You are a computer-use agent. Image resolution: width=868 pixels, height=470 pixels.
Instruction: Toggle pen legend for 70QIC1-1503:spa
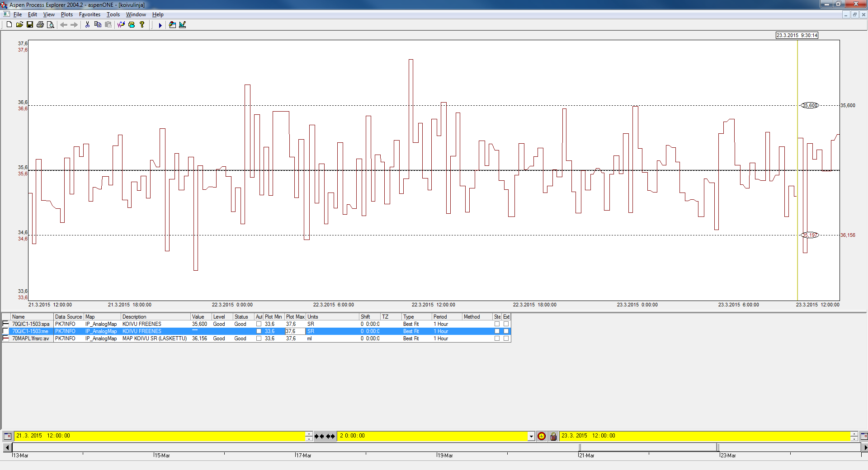[x=5, y=324]
